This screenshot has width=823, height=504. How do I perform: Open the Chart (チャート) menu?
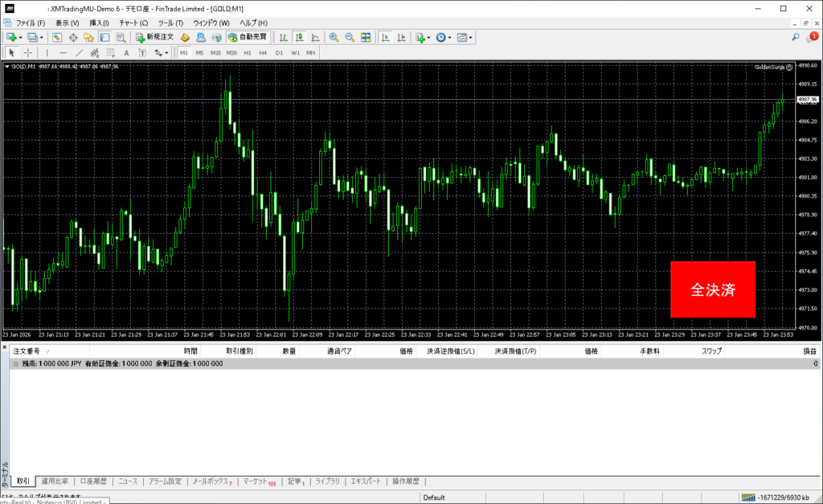click(x=133, y=23)
